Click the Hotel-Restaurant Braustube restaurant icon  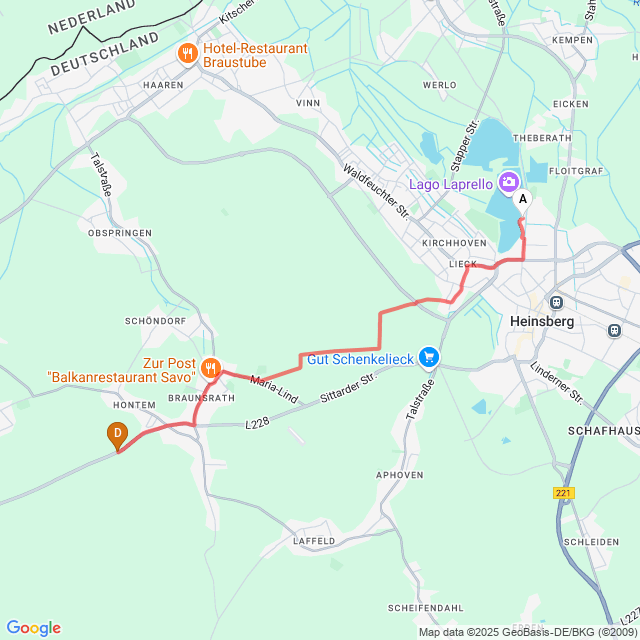coord(188,54)
